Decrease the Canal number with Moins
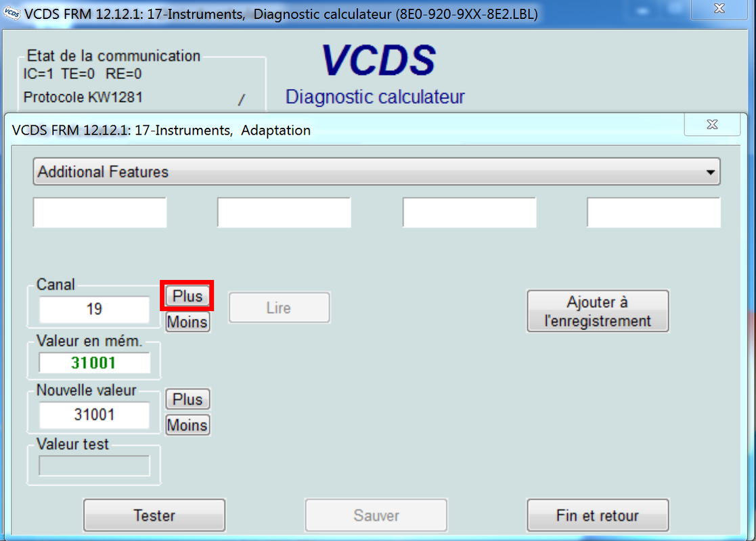756x541 pixels. pos(187,322)
